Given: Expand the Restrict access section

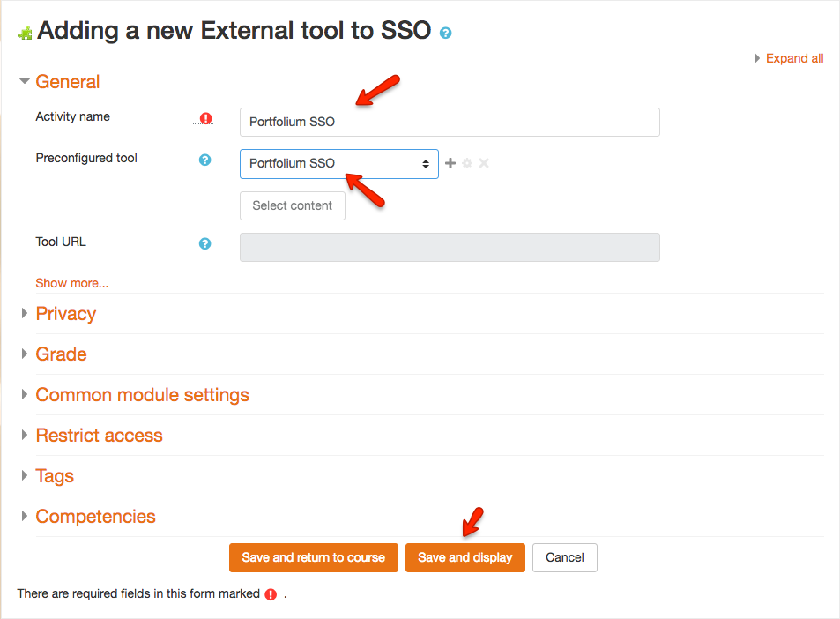Looking at the screenshot, I should [99, 436].
